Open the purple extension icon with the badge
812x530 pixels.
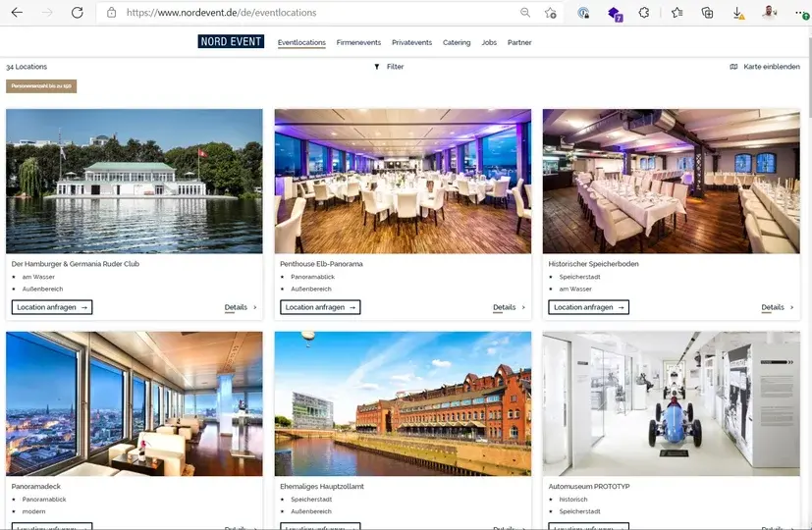click(x=615, y=14)
